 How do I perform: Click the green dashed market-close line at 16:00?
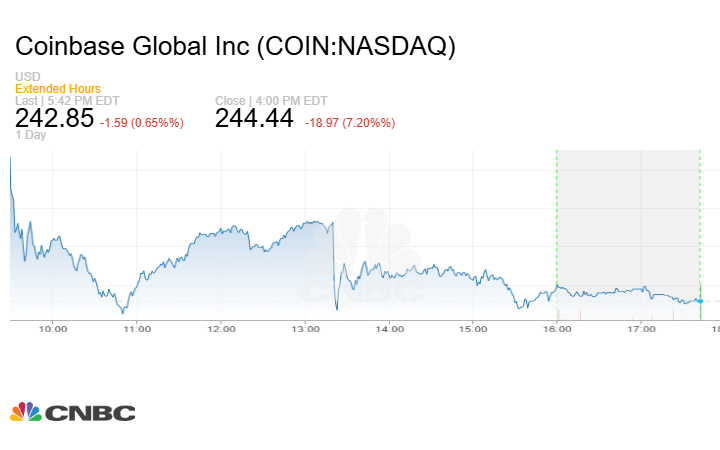click(556, 220)
